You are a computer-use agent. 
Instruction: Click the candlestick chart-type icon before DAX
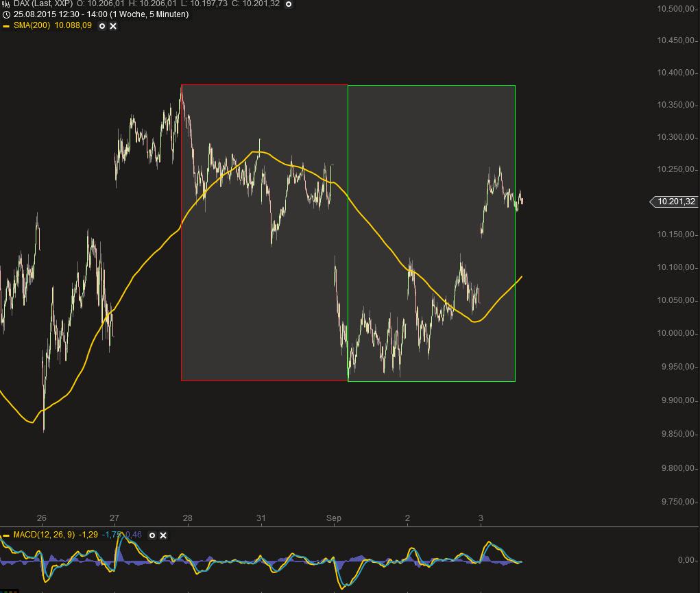coord(5,4)
